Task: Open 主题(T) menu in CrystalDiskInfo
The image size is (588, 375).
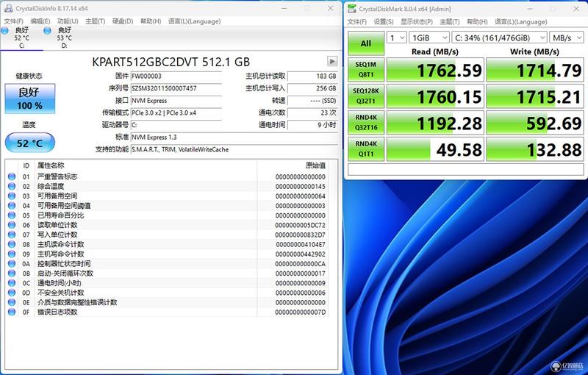Action: click(96, 21)
